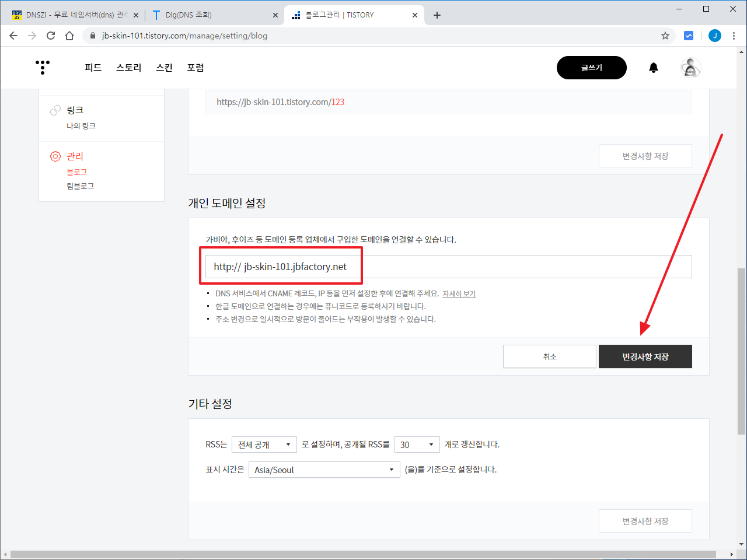Screen dimensions: 747x560
Task: Click 변경사항 저장 in 기타 설정
Action: [x=645, y=521]
